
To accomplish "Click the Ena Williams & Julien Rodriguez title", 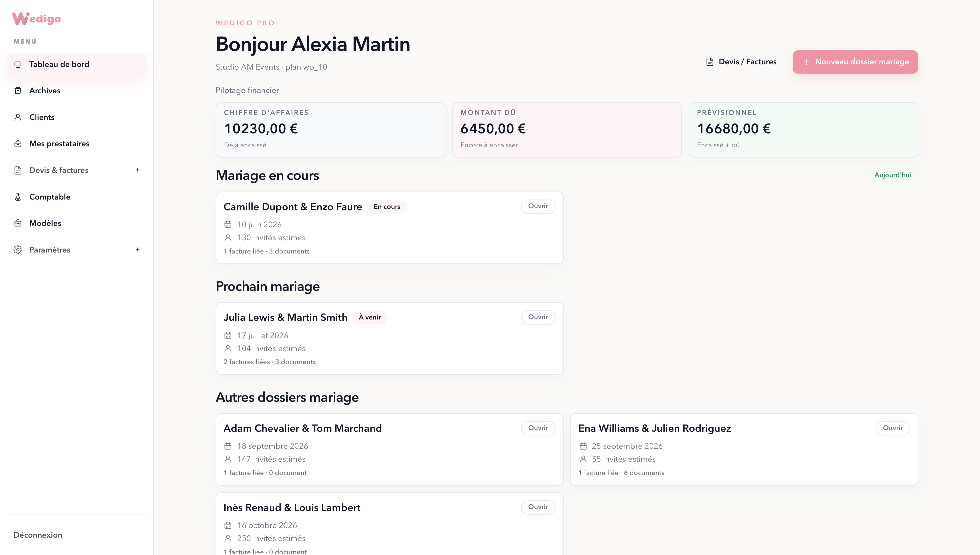I will point(654,428).
